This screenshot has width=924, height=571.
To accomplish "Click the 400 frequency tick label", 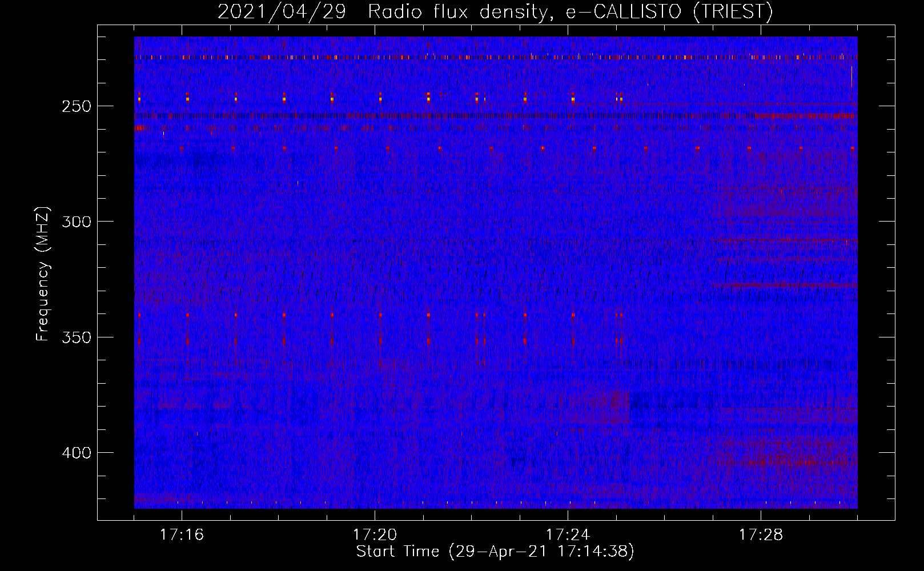I will click(x=77, y=453).
